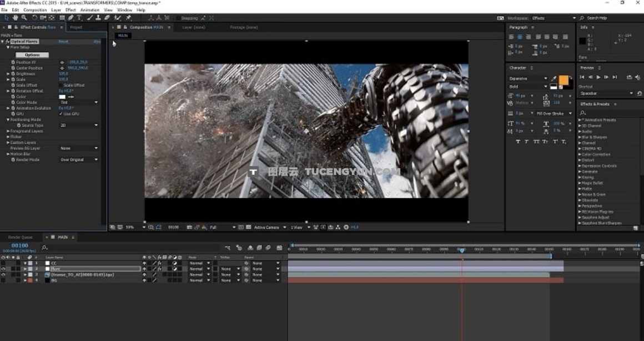Select the Horizontal Type tool
The image size is (644, 341).
(x=79, y=18)
